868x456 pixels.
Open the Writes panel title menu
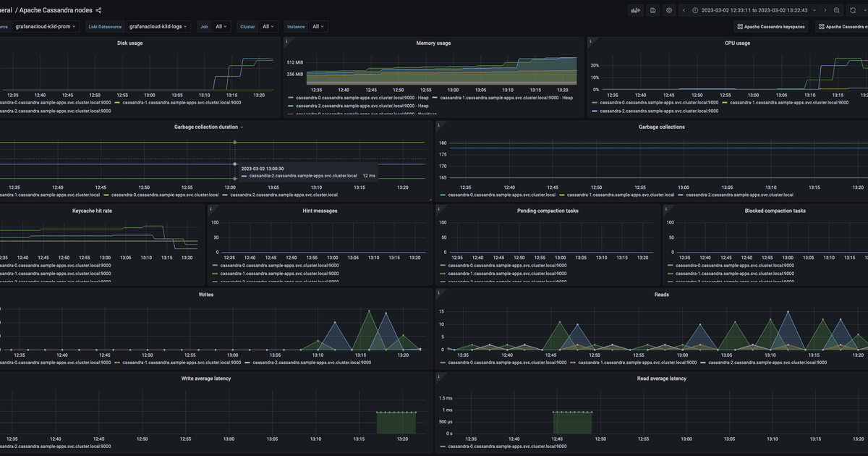point(206,295)
